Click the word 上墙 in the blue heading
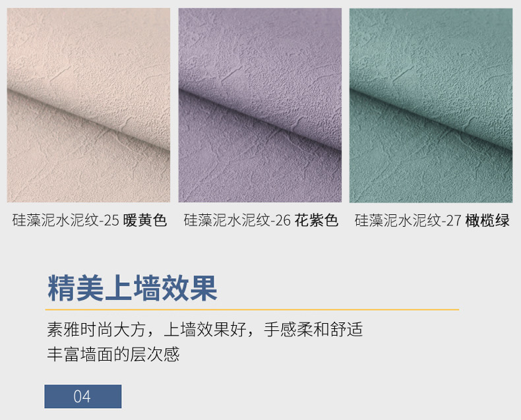Image resolution: width=521 pixels, height=420 pixels. click(133, 288)
